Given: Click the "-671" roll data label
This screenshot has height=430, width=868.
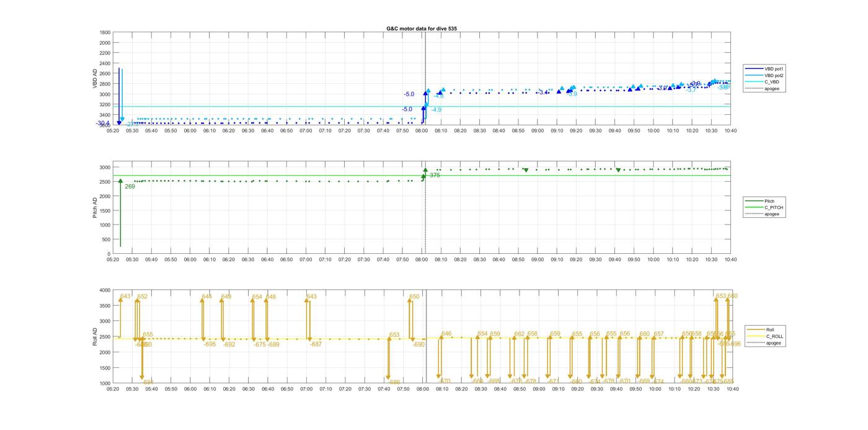Looking at the screenshot, I should (x=554, y=382).
